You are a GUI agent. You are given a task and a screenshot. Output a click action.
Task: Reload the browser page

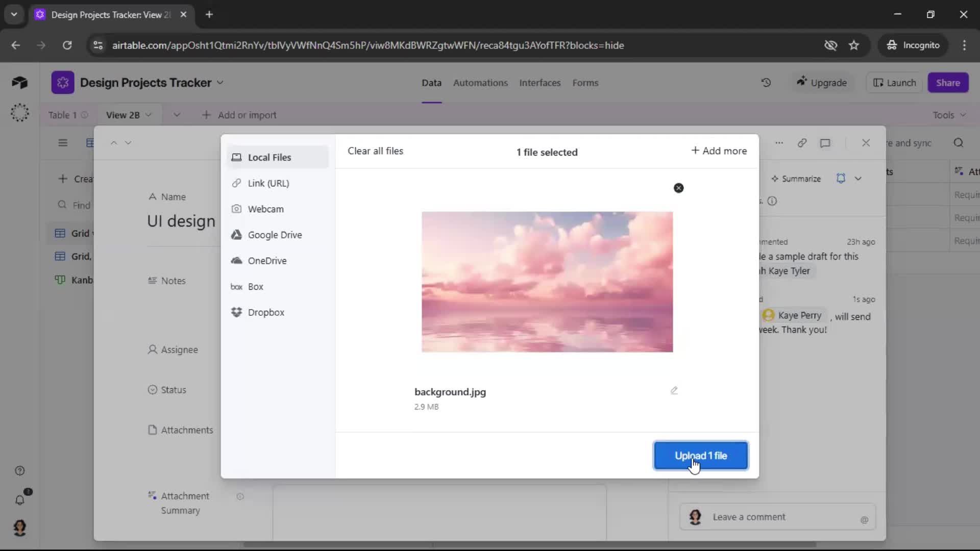(x=67, y=45)
